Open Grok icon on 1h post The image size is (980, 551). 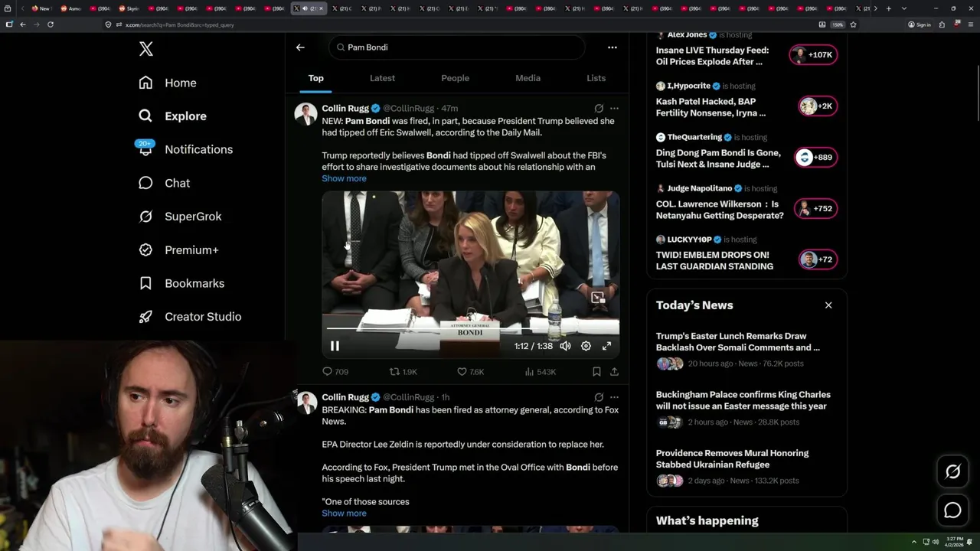[x=599, y=398]
